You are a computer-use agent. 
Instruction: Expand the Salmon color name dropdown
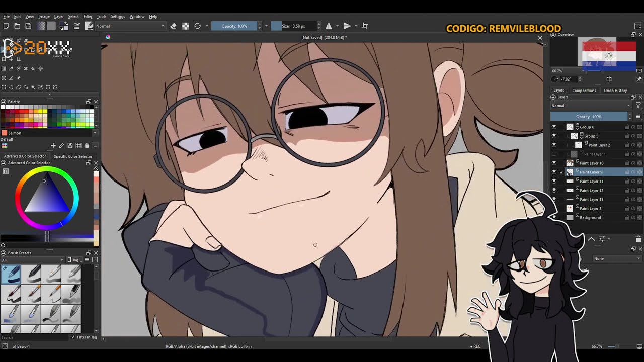pyautogui.click(x=95, y=133)
